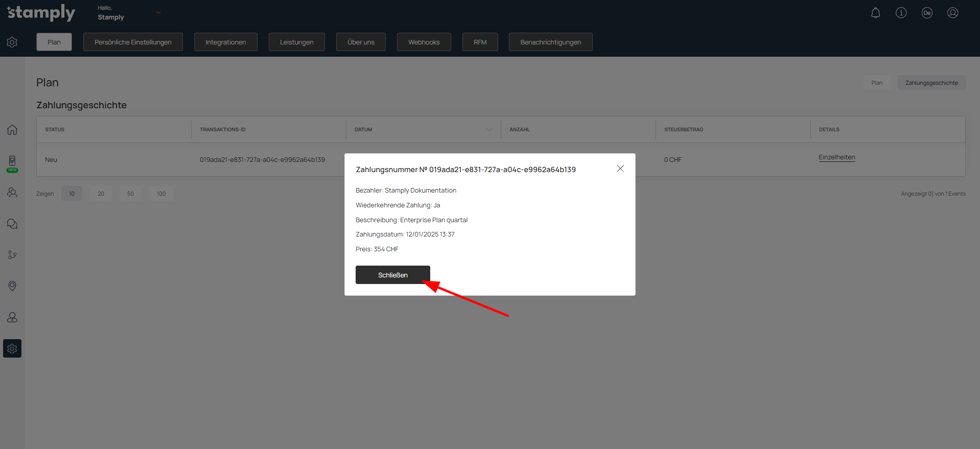Close payment dialog with X icon
Screen dimensions: 980x449
point(620,169)
